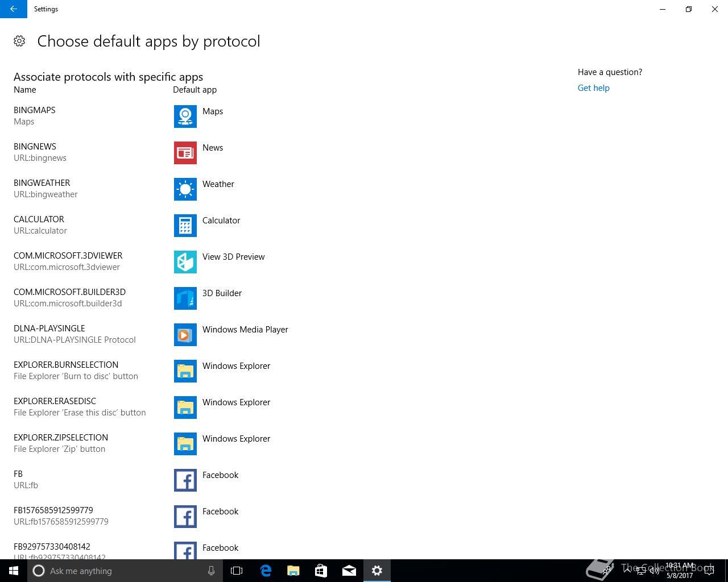Image resolution: width=728 pixels, height=582 pixels.
Task: Click the 3D Builder app icon
Action: 185,298
